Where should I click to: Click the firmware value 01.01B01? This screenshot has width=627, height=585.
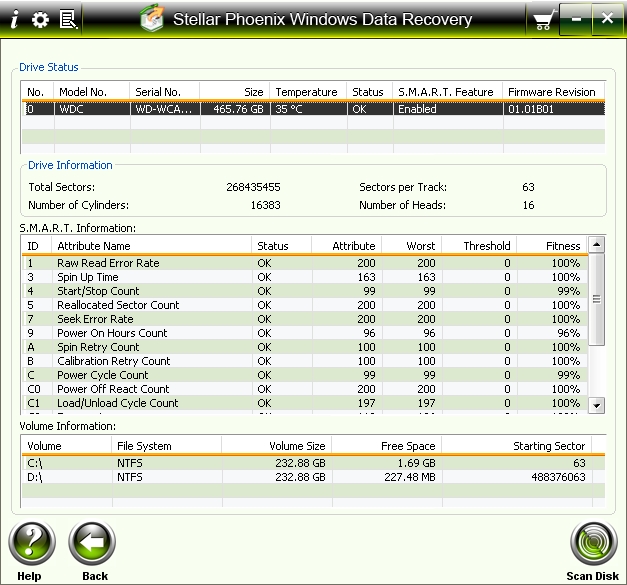point(531,109)
